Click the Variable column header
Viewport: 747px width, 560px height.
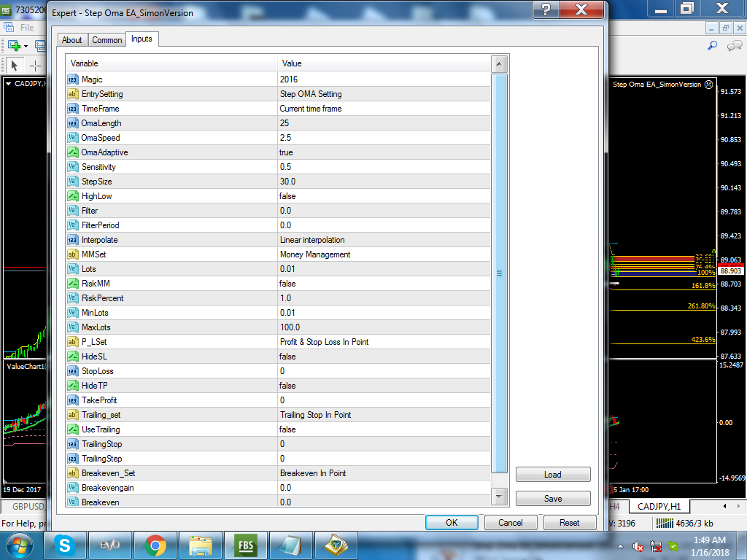coord(171,63)
